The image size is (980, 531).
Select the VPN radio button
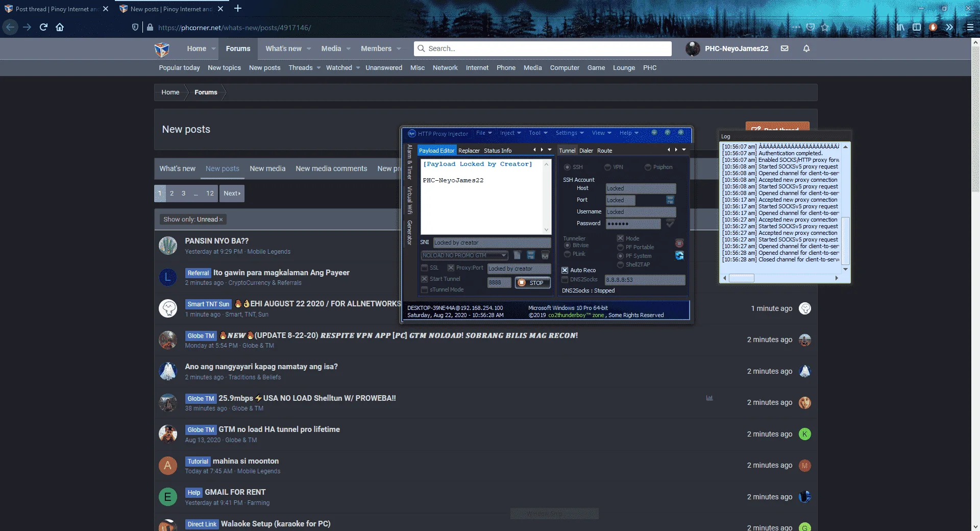[607, 167]
